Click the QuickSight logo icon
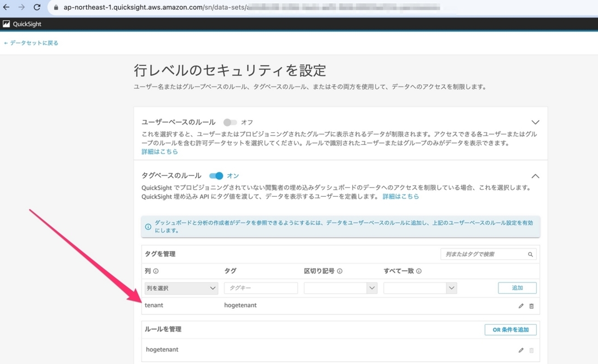 click(6, 24)
